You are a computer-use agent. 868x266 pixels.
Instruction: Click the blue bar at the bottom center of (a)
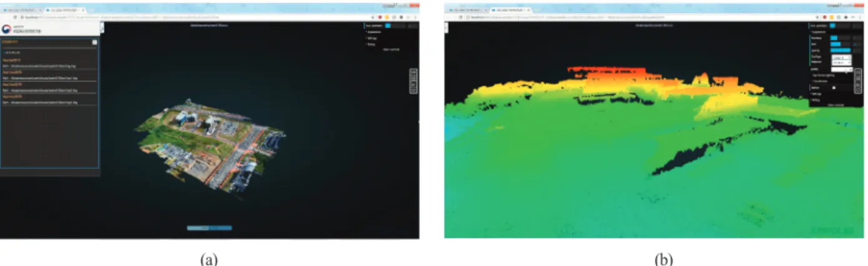209,228
